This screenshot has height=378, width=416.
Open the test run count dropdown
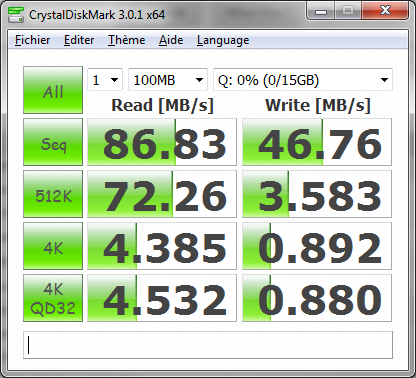(105, 80)
